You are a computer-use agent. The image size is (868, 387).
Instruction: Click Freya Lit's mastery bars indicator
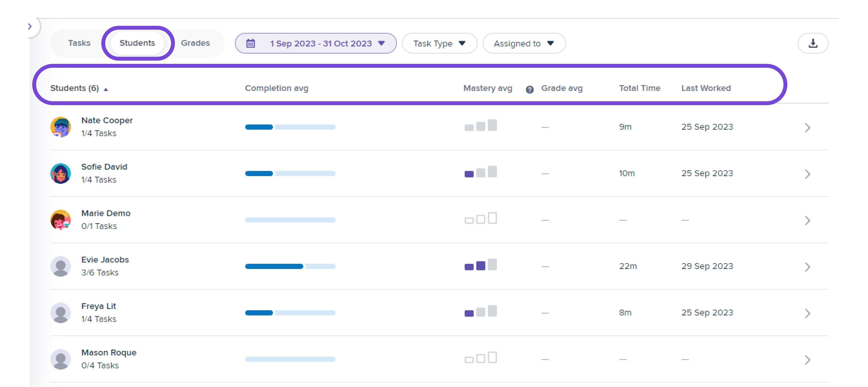pyautogui.click(x=481, y=311)
